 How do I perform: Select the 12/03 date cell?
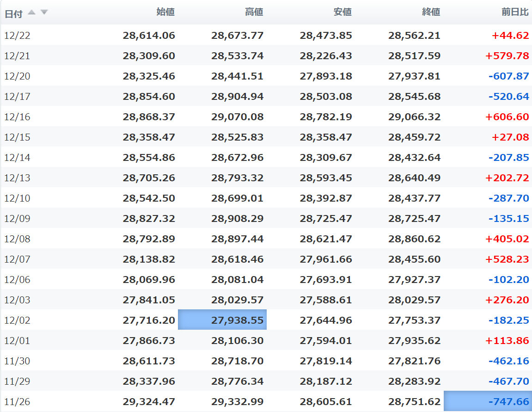(17, 300)
